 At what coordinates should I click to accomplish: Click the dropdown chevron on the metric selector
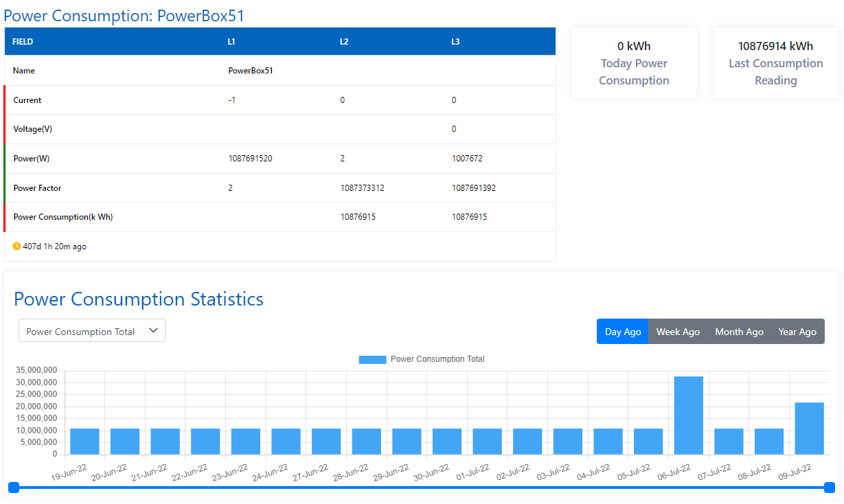point(154,330)
